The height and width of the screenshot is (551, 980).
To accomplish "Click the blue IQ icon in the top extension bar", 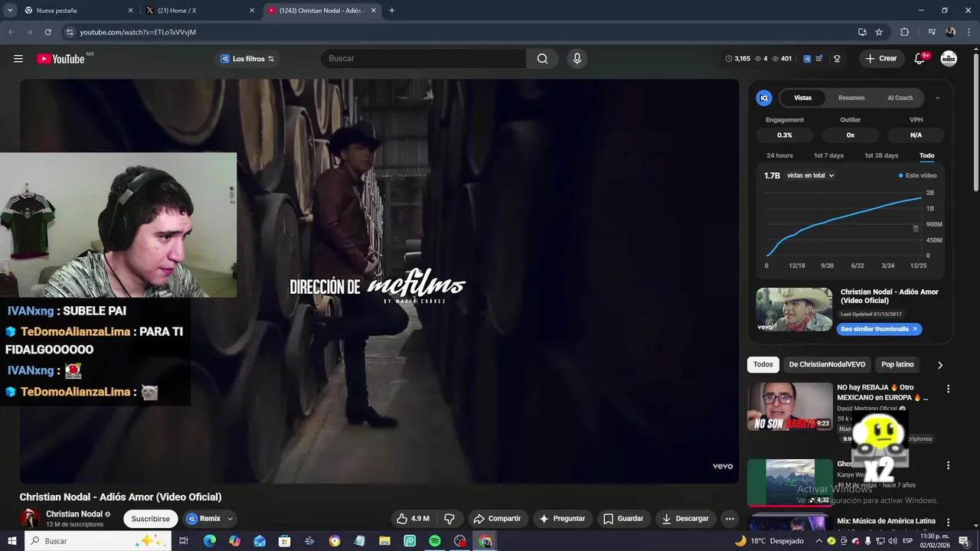I will pyautogui.click(x=807, y=59).
